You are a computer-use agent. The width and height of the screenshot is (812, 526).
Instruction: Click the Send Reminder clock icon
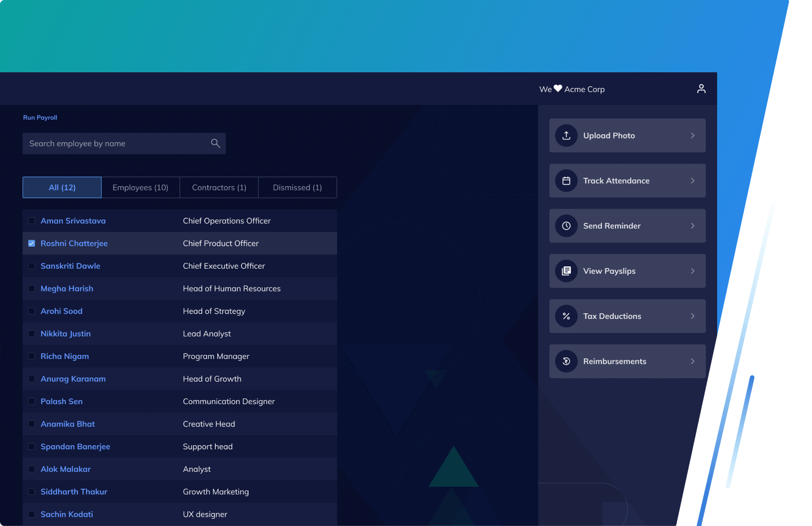click(566, 226)
